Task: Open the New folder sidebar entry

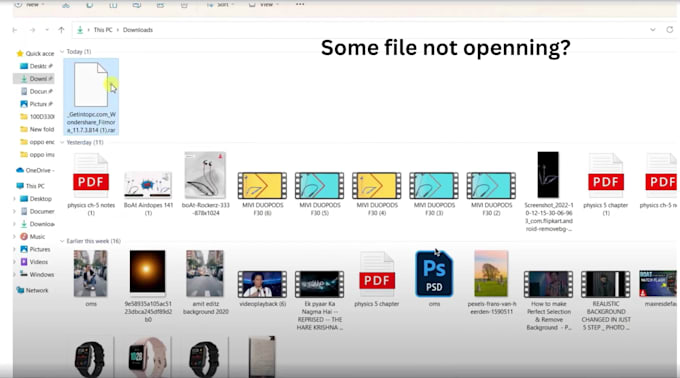Action: (x=37, y=129)
